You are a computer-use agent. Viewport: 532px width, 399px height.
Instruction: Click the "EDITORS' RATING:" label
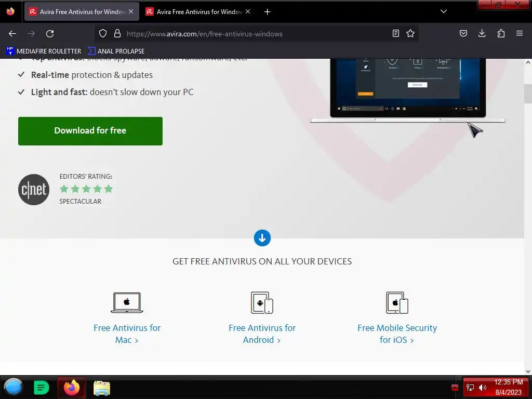point(86,177)
